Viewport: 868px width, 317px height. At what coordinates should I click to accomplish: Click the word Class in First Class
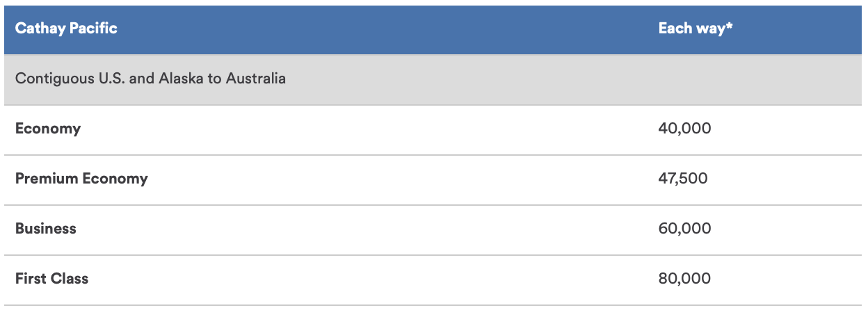click(70, 279)
